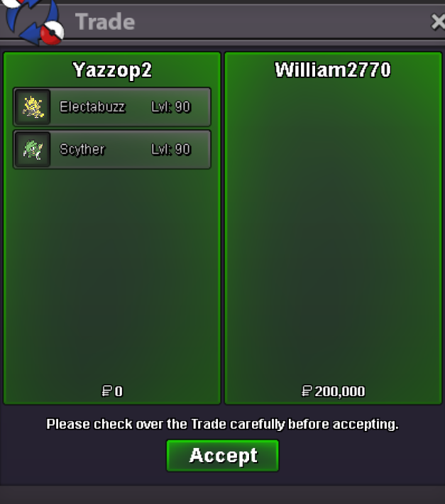
Task: Click the Trade window title text
Action: [105, 22]
